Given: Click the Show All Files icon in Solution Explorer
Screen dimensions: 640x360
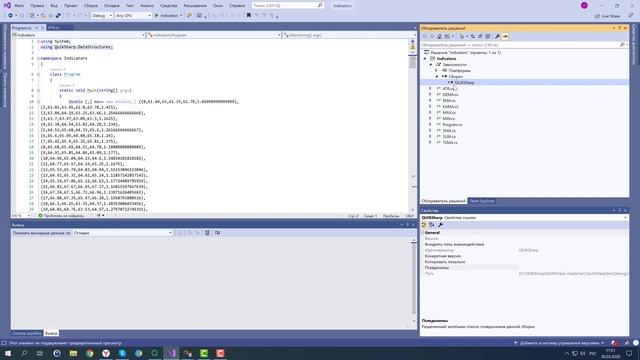Looking at the screenshot, I should pyautogui.click(x=487, y=36).
